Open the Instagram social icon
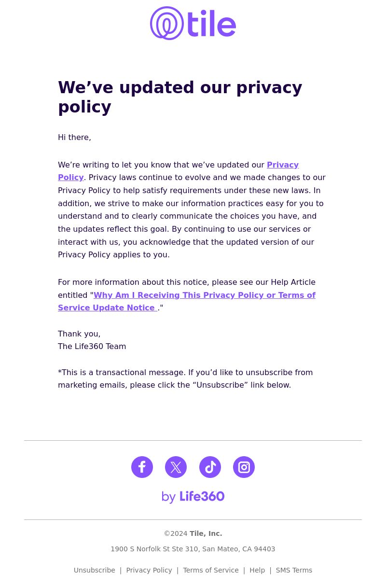Image resolution: width=386 pixels, height=588 pixels. [x=244, y=467]
